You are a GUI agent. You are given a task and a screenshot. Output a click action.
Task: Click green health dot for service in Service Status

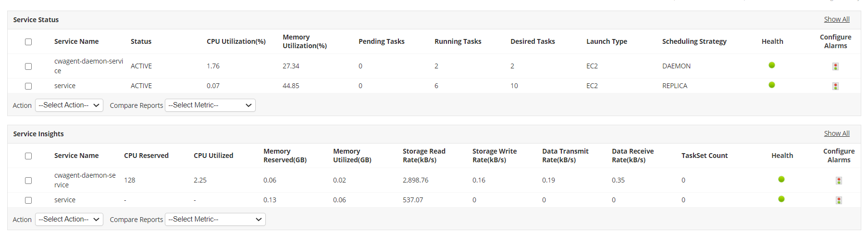click(772, 85)
